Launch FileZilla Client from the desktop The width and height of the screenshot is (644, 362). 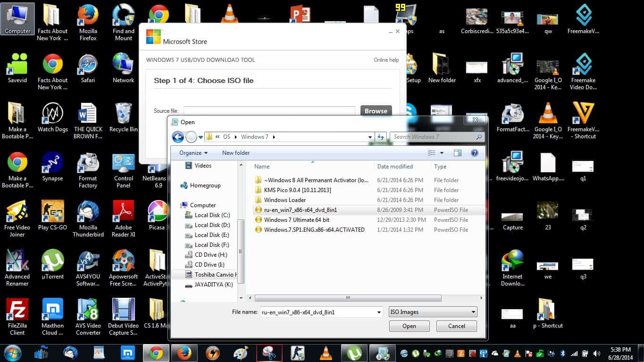(x=17, y=317)
